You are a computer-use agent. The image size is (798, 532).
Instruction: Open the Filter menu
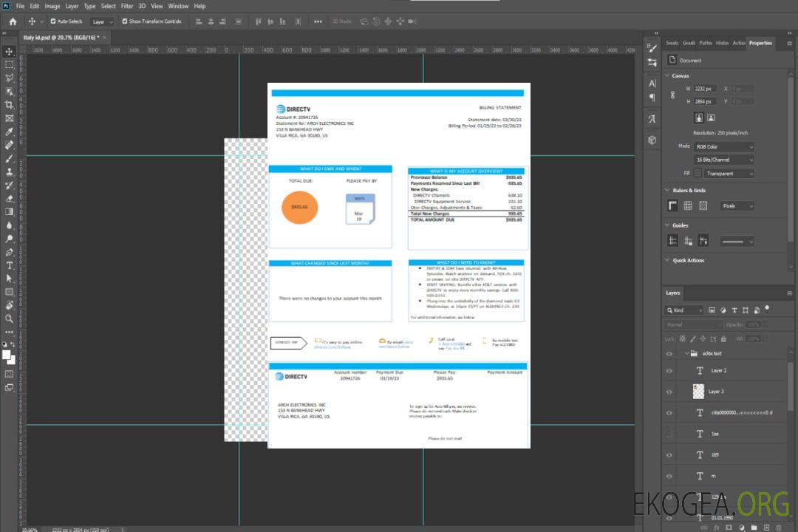coord(127,6)
